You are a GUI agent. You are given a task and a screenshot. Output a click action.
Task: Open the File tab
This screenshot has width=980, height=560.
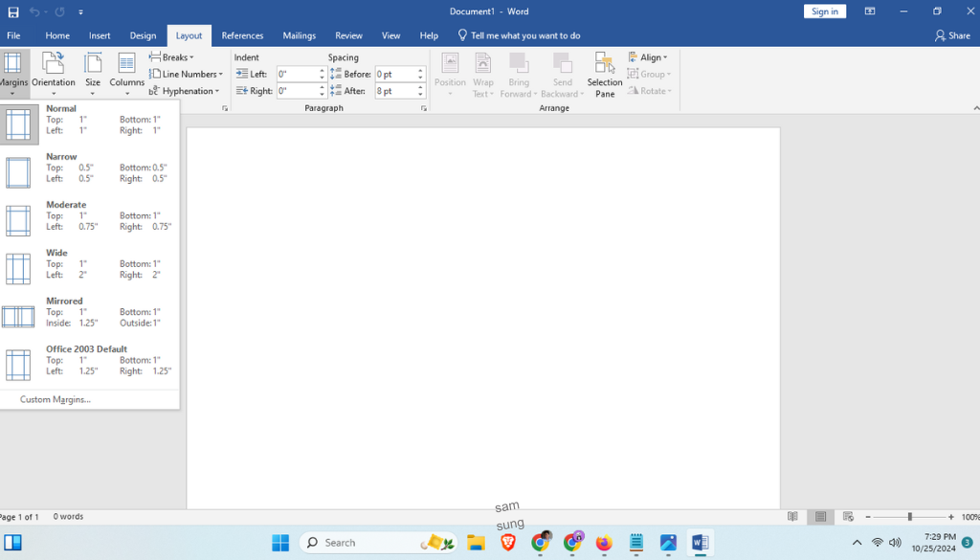[13, 35]
